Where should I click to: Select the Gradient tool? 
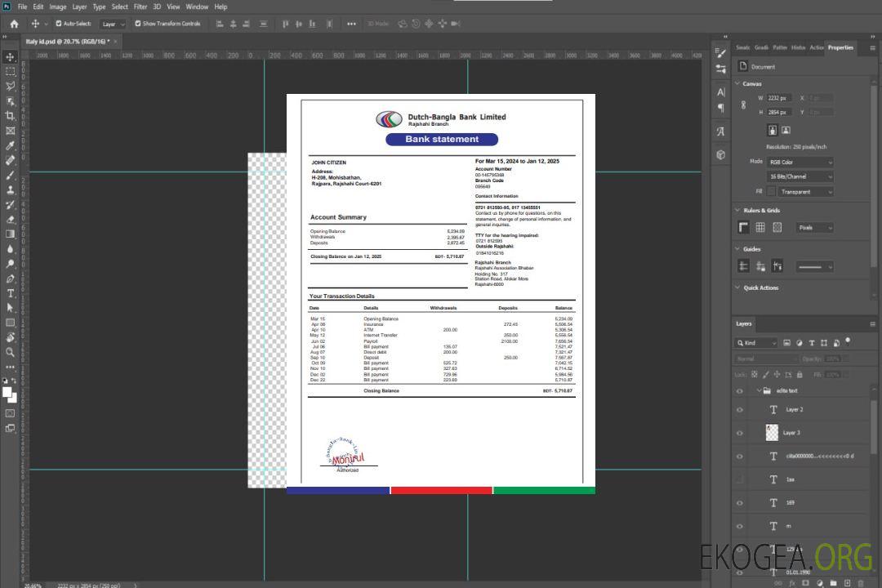[11, 234]
